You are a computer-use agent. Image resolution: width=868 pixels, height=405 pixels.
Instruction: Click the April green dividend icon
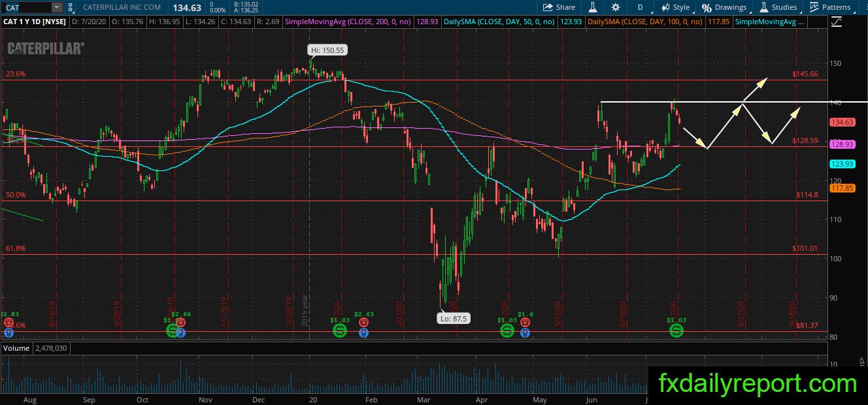point(507,331)
